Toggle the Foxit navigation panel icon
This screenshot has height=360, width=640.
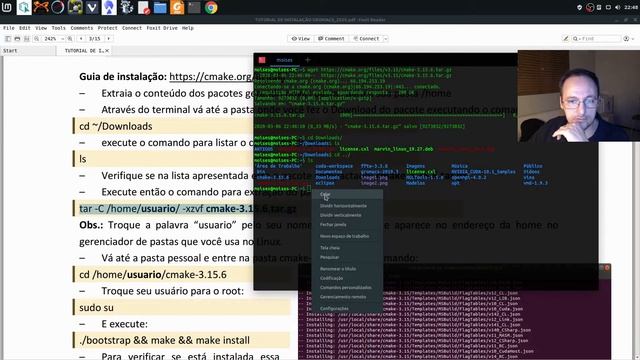pos(8,39)
